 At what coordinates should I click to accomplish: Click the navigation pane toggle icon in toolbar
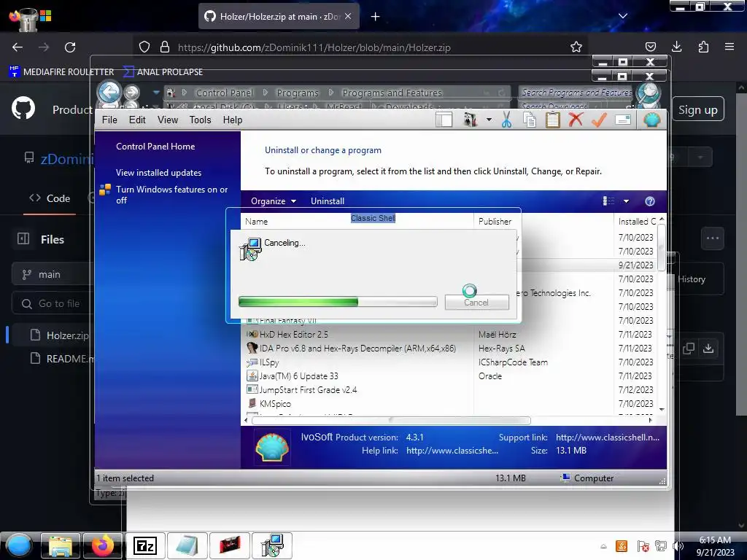coord(444,120)
